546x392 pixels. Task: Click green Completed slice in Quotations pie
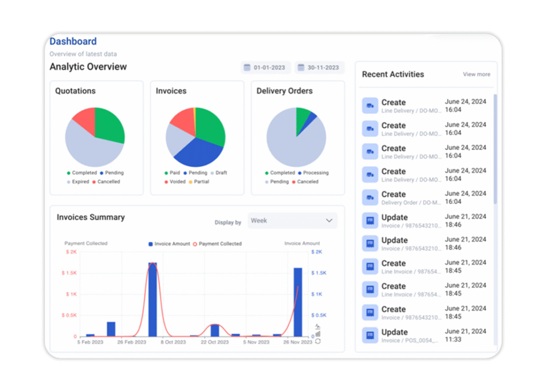(109, 125)
